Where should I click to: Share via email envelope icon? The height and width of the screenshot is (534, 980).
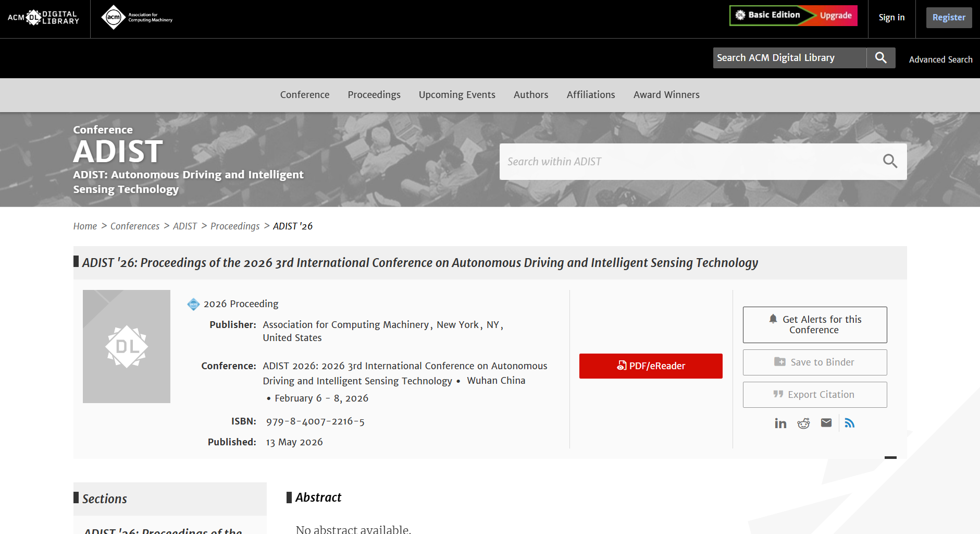click(826, 423)
